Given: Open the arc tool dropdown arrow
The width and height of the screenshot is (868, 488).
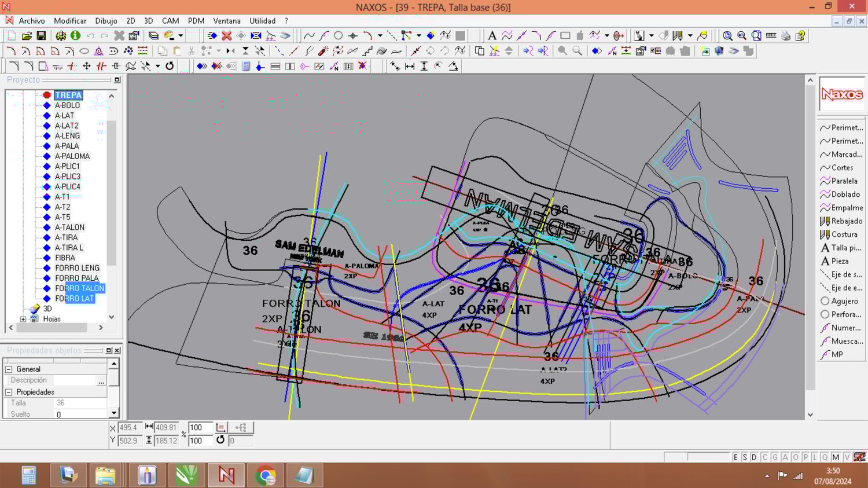Looking at the screenshot, I should (x=380, y=36).
